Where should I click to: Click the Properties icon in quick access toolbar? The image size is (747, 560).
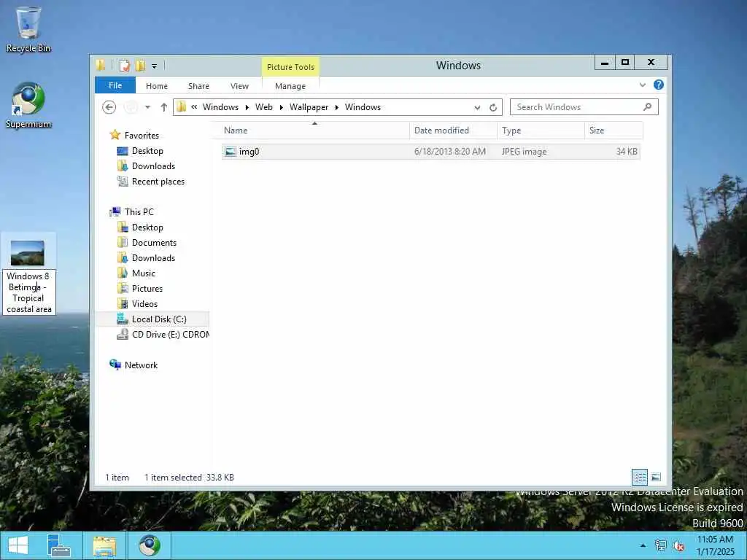tap(124, 66)
